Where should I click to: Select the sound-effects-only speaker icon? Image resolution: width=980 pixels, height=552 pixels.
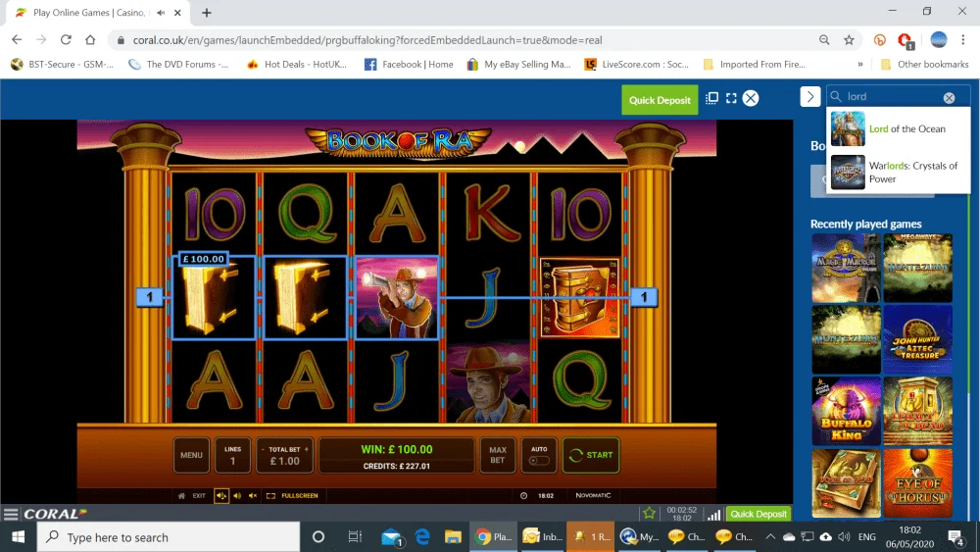point(237,496)
